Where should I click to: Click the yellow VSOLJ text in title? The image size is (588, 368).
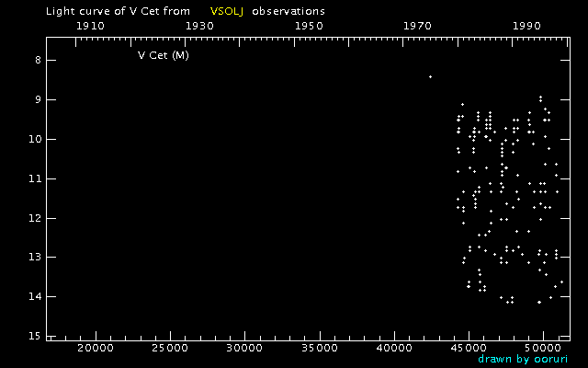tap(227, 11)
